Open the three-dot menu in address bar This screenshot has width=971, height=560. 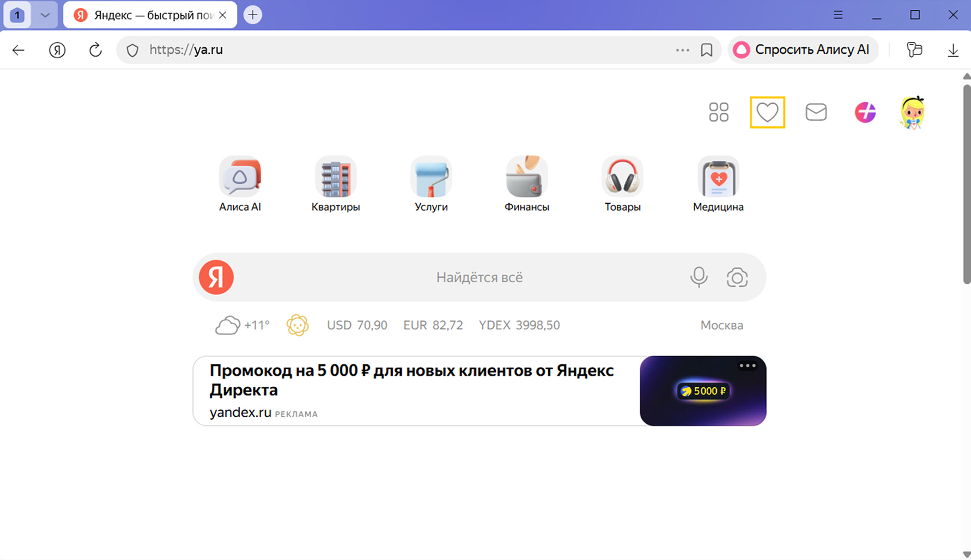coord(682,50)
